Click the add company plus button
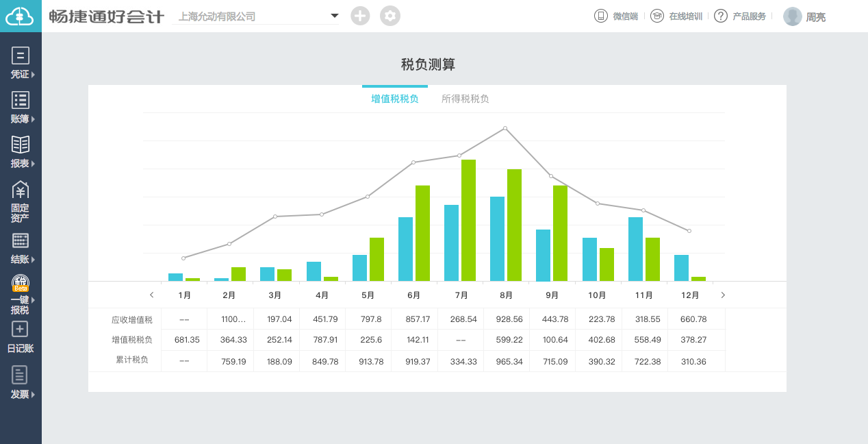The height and width of the screenshot is (444, 868). 360,16
